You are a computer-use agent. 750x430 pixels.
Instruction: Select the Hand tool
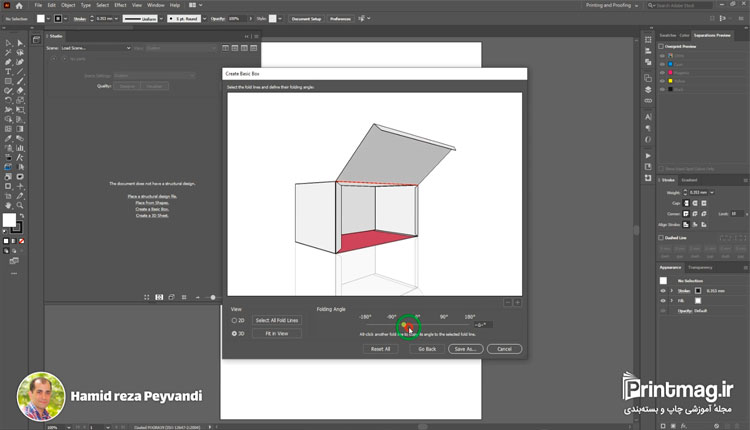(8, 204)
